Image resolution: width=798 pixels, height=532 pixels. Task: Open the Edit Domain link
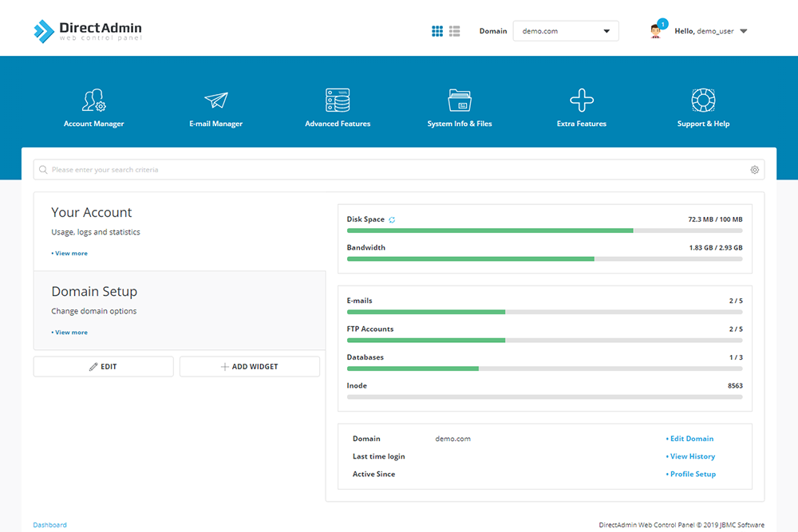pyautogui.click(x=690, y=439)
